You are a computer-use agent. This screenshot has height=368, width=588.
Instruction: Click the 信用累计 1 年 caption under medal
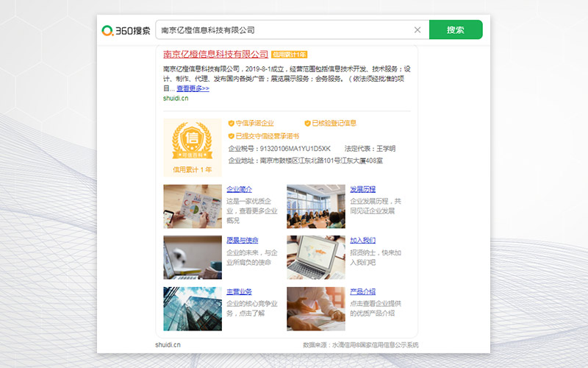[193, 170]
